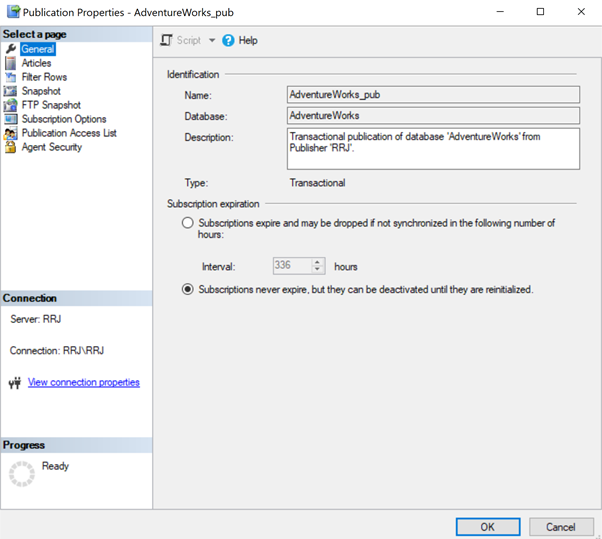The image size is (602, 539).
Task: Click the blue Help question mark icon
Action: pyautogui.click(x=228, y=40)
